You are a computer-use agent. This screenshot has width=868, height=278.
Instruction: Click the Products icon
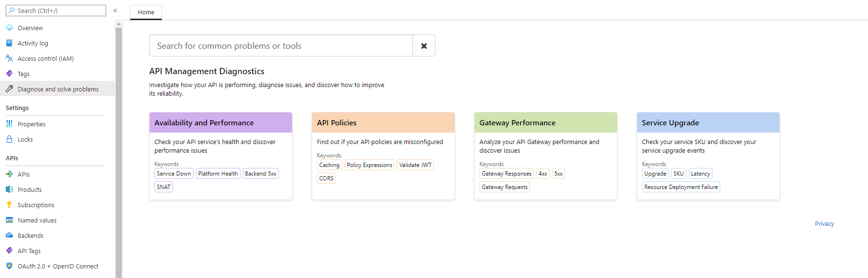tap(9, 189)
